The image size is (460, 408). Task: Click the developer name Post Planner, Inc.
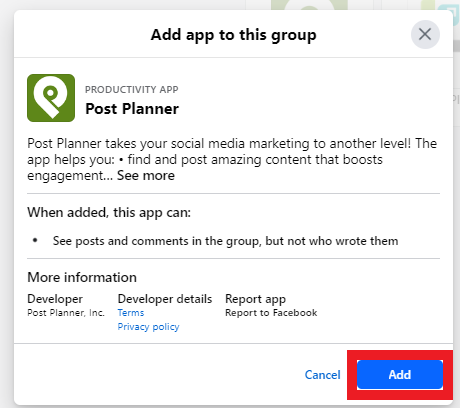pos(66,313)
